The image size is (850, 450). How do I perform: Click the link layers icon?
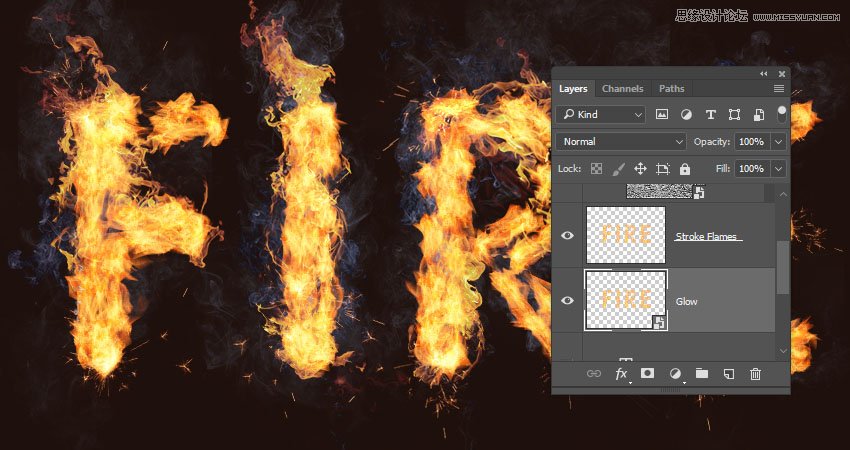594,374
